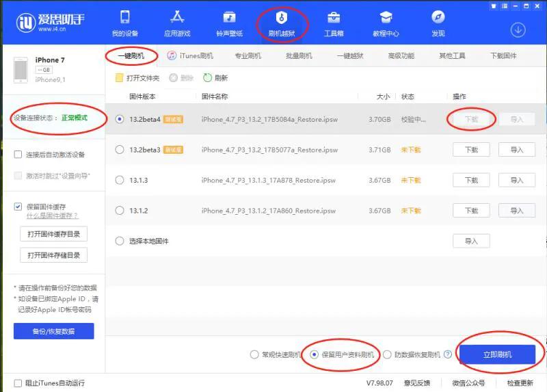Switch to 下载固件 tab
Screen dimensions: 547x392
[503, 55]
